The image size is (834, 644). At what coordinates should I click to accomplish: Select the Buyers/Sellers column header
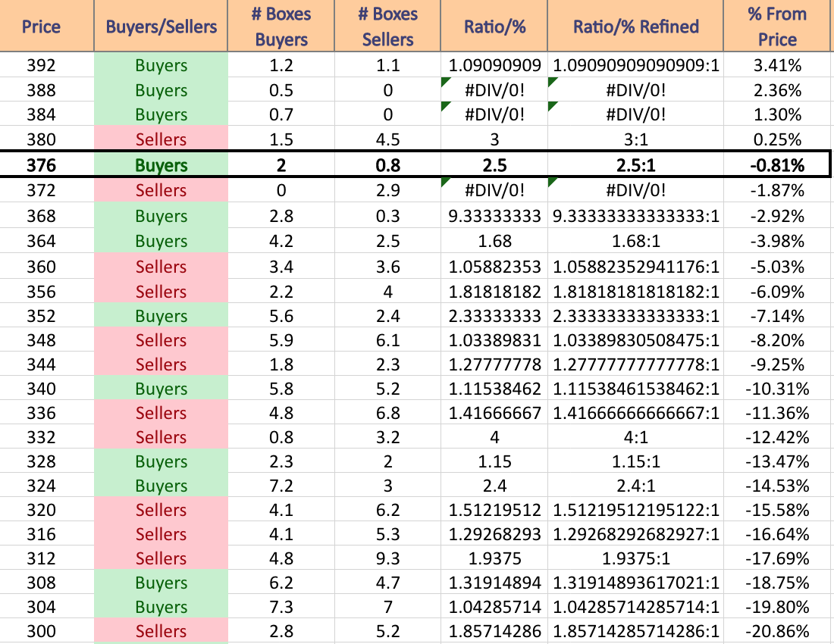[161, 26]
